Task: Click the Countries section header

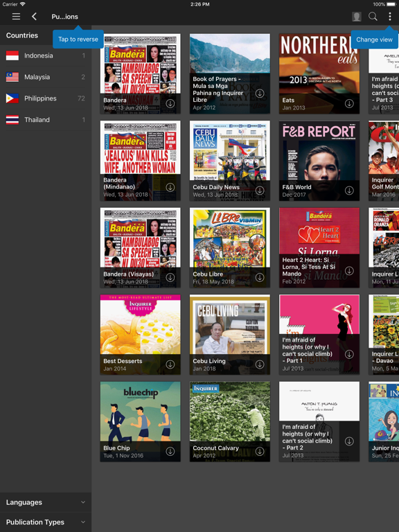Action: click(22, 35)
